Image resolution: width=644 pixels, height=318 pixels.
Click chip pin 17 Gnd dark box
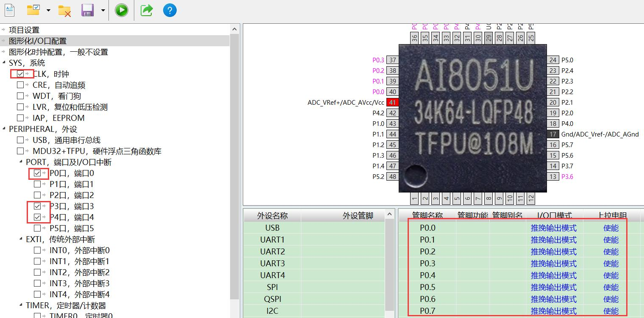click(x=553, y=134)
